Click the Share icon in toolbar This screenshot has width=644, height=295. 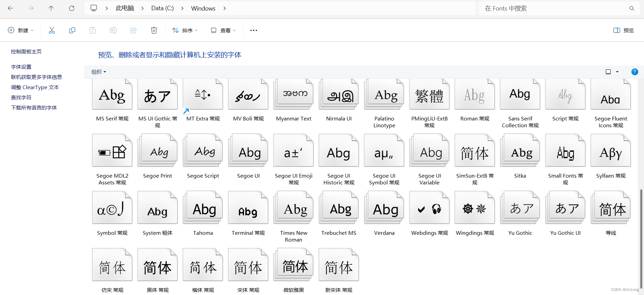pyautogui.click(x=134, y=30)
